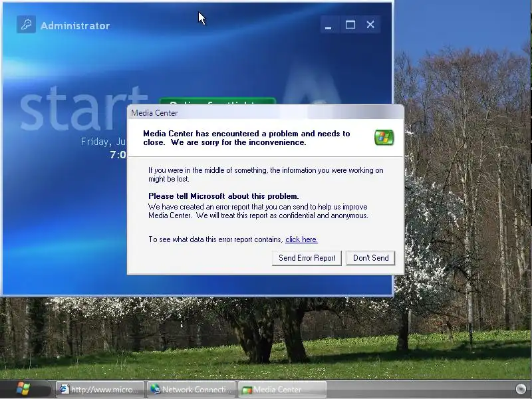Click the Media Center dialog title bar
Viewport: 532px width, 399px height.
tap(265, 112)
